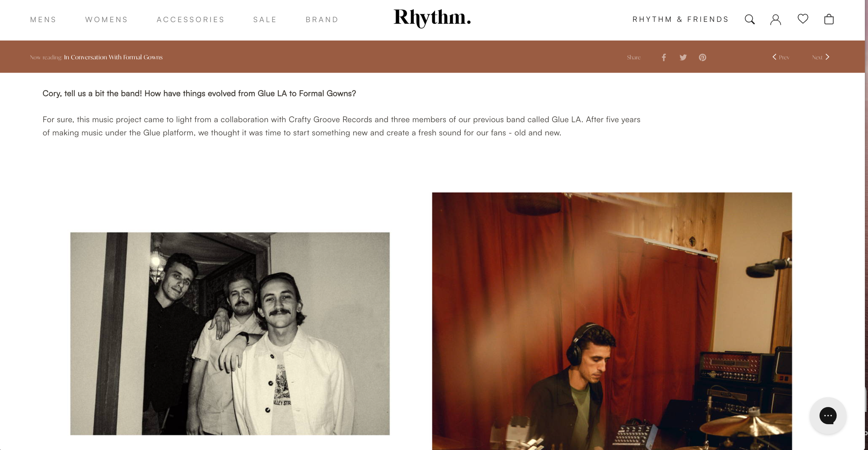This screenshot has height=450, width=868.
Task: Share article on Pinterest
Action: (702, 57)
